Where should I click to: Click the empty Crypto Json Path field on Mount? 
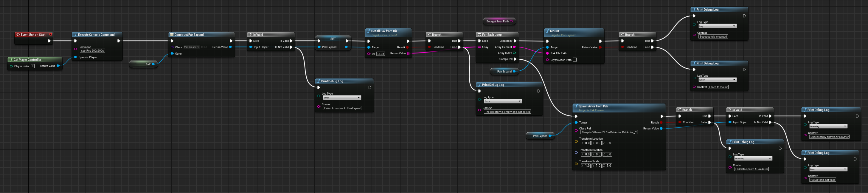pyautogui.click(x=574, y=60)
